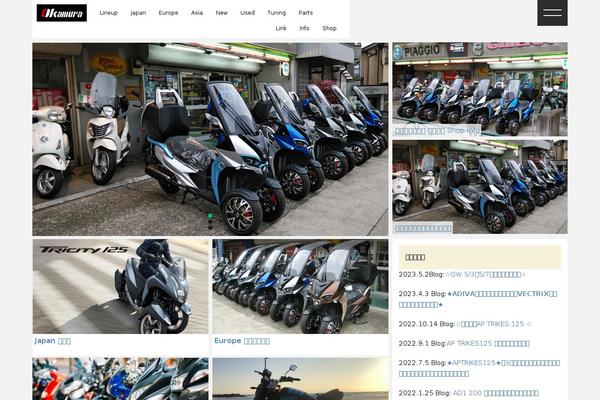Open the New menu item
The image size is (600, 400).
click(222, 13)
